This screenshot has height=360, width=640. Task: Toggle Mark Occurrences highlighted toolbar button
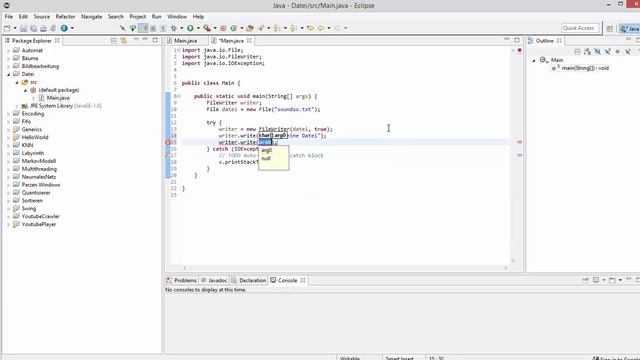point(143,28)
